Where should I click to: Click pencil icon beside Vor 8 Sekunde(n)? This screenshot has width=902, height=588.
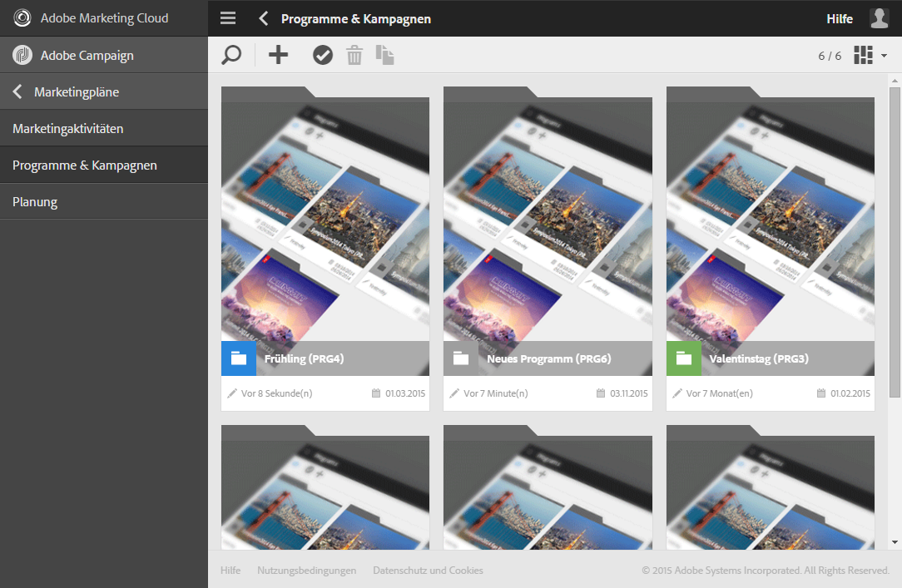(232, 393)
